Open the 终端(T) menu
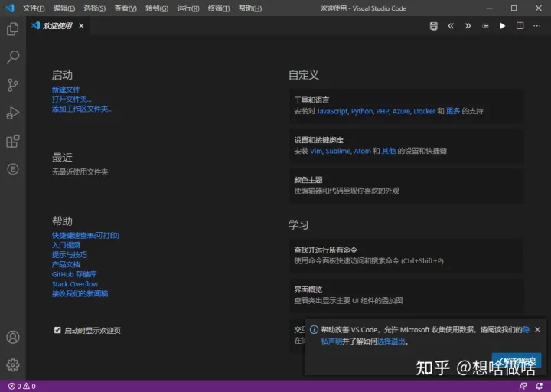 coord(218,8)
